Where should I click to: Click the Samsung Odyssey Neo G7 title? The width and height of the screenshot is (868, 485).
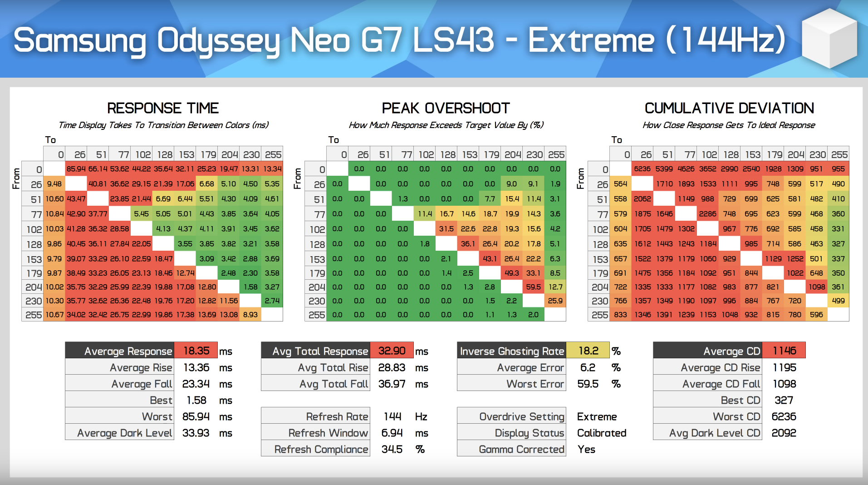(400, 41)
